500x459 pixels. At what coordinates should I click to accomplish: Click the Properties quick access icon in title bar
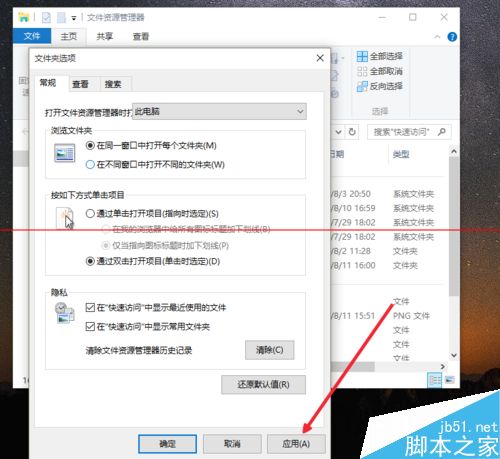(x=46, y=17)
